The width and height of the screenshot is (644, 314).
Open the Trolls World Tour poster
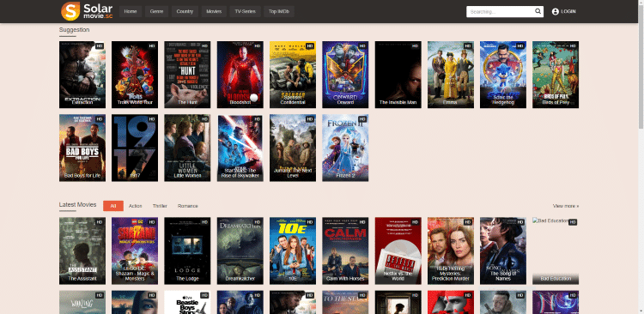point(135,75)
